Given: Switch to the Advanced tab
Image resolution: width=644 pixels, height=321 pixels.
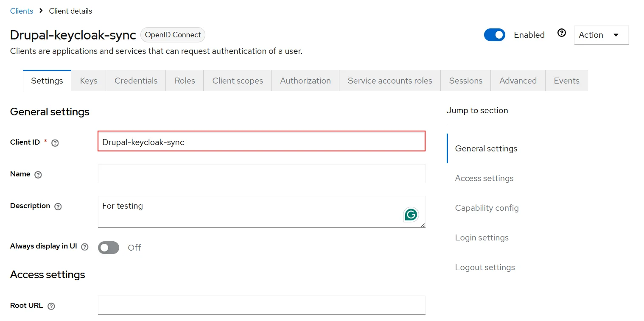Looking at the screenshot, I should point(518,80).
